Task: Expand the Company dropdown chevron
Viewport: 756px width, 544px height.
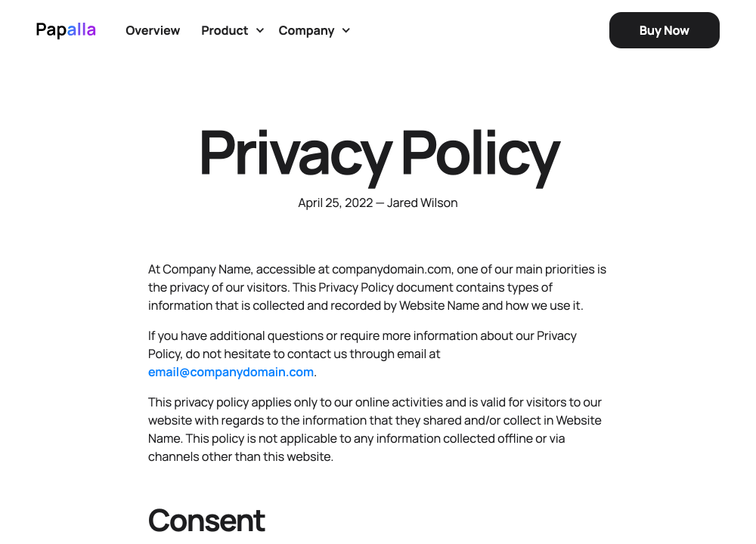Action: click(346, 30)
